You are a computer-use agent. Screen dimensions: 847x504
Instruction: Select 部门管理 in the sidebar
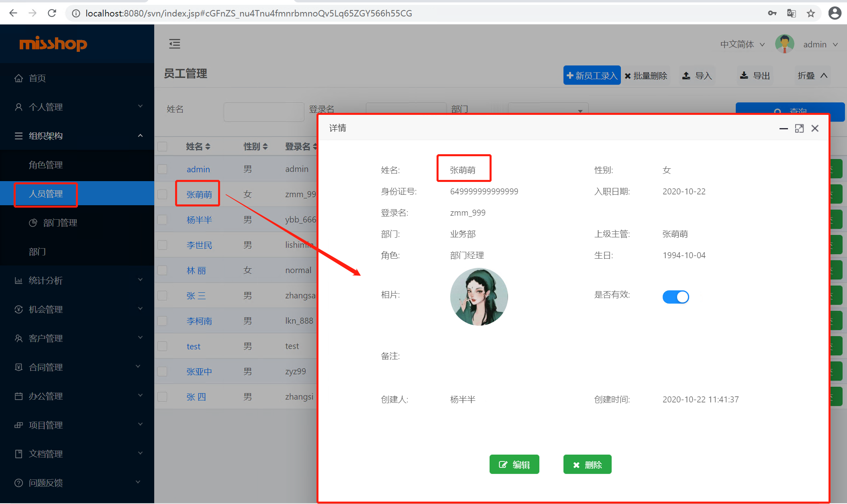[x=60, y=222]
